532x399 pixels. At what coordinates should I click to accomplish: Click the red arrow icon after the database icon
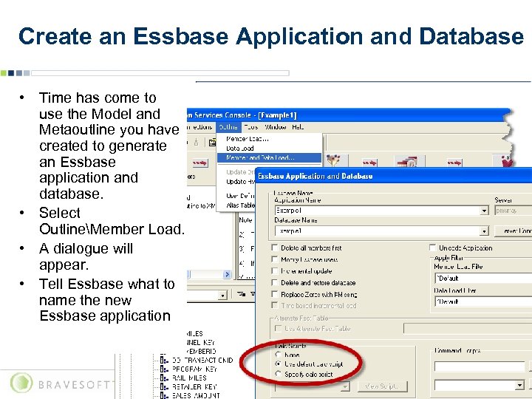pos(454,163)
